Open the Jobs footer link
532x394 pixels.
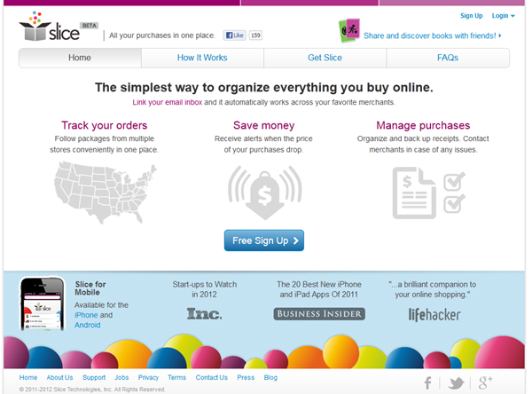[x=121, y=377]
